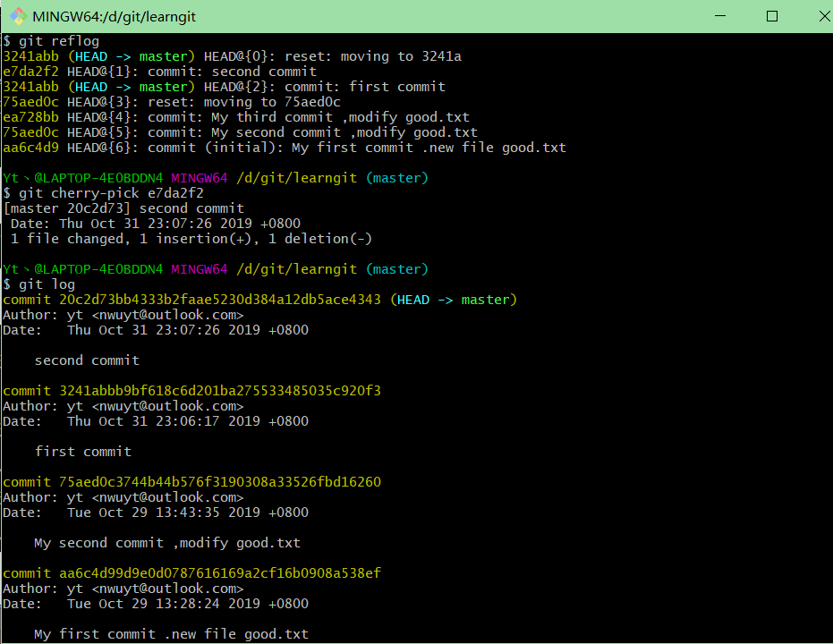
Task: Click the git cherry-pick e7da2f2 command
Action: click(x=103, y=193)
